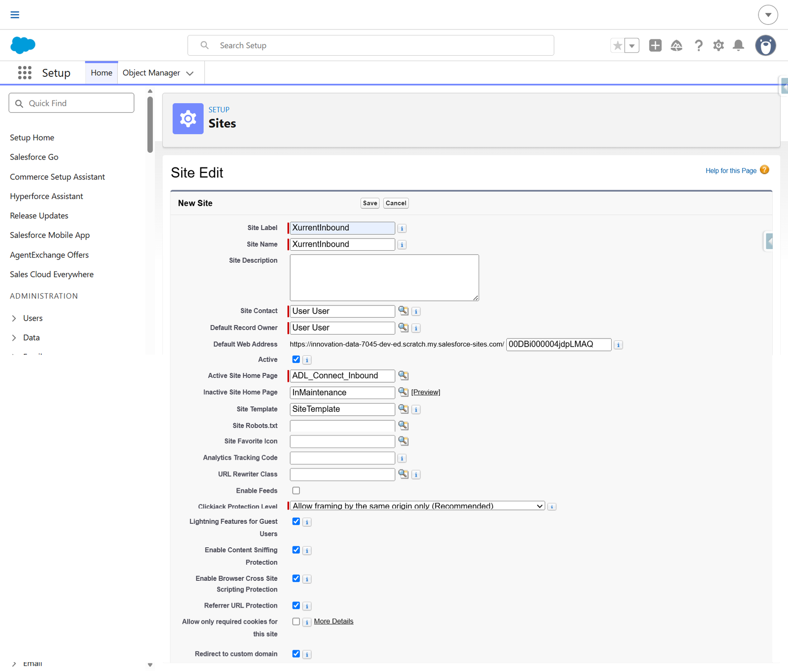The image size is (788, 672).
Task: Show info tooltip for Site Label
Action: coord(402,228)
